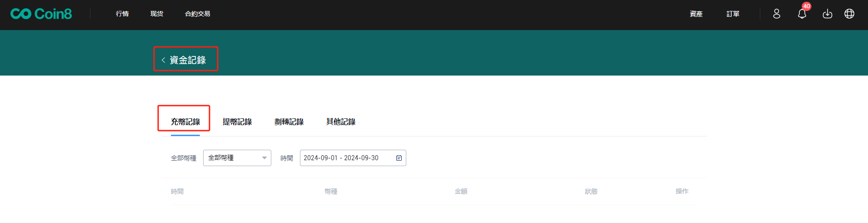Open the 其他記錄 tab
The height and width of the screenshot is (223, 868).
341,122
